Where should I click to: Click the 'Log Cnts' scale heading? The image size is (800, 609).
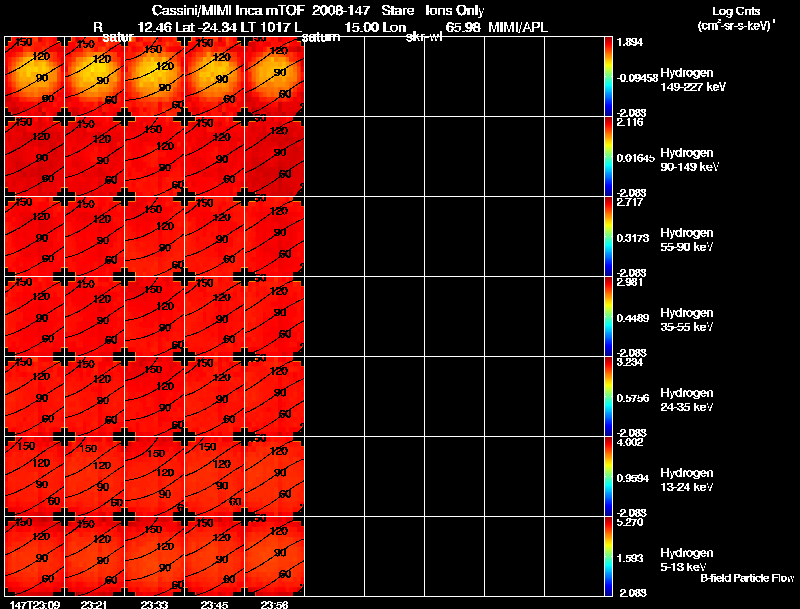736,11
